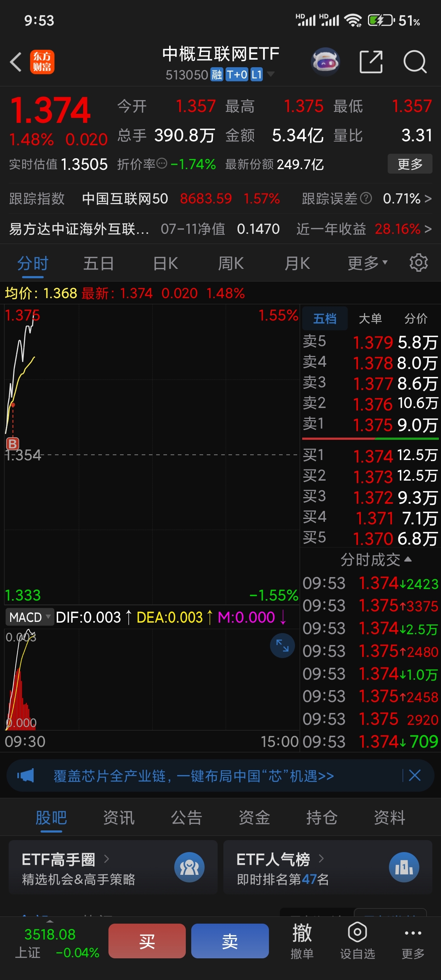Image resolution: width=441 pixels, height=980 pixels.
Task: Select the 五档 order book tab
Action: [x=325, y=318]
